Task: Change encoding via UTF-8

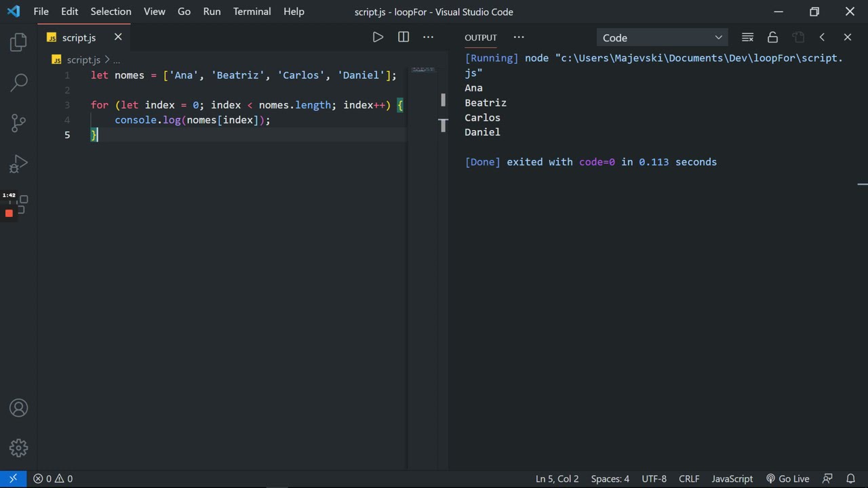Action: click(x=654, y=479)
